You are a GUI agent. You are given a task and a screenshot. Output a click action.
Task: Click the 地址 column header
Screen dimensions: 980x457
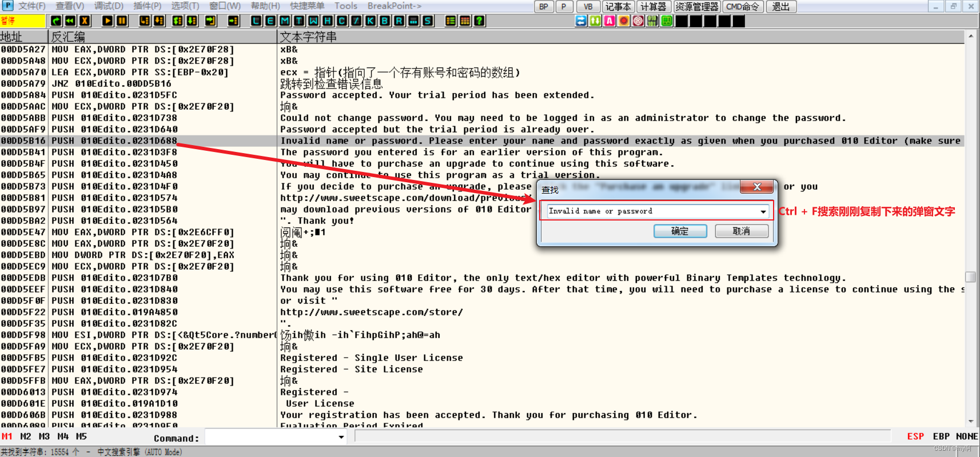(23, 37)
